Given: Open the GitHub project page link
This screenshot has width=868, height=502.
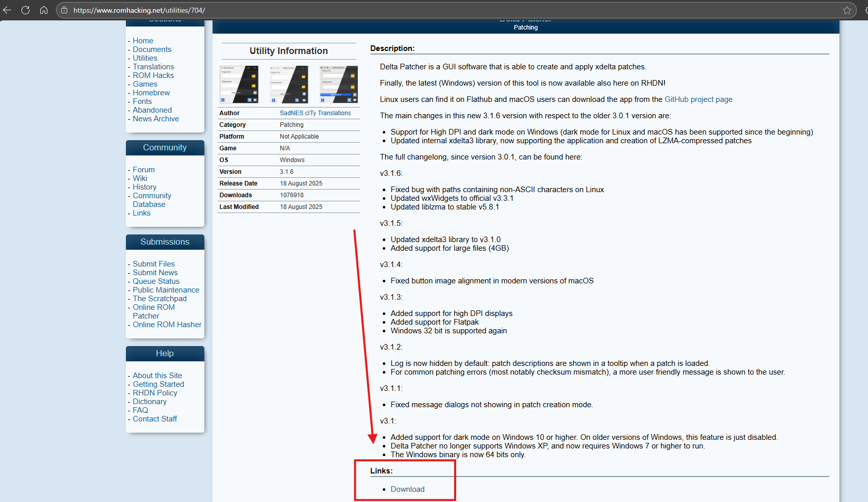Looking at the screenshot, I should point(698,99).
